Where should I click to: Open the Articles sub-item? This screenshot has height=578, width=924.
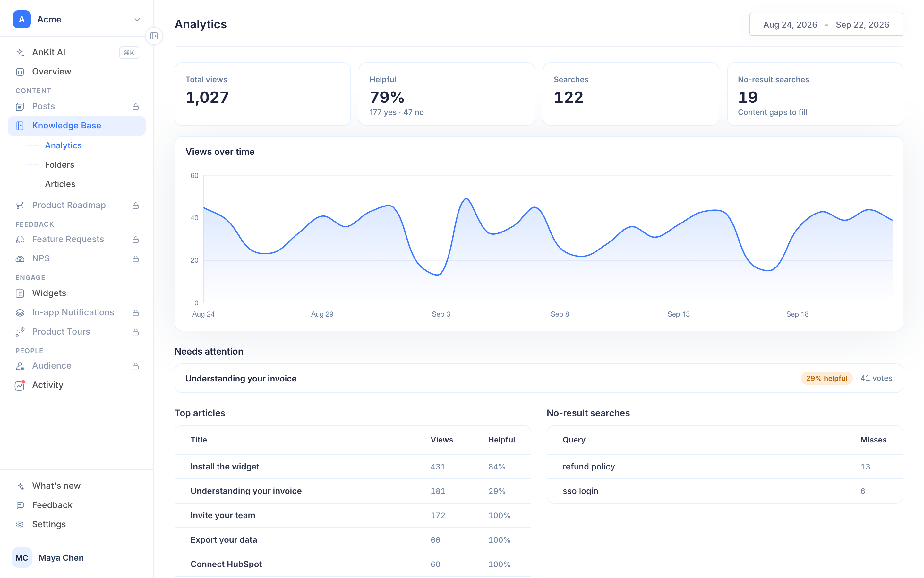(x=60, y=184)
